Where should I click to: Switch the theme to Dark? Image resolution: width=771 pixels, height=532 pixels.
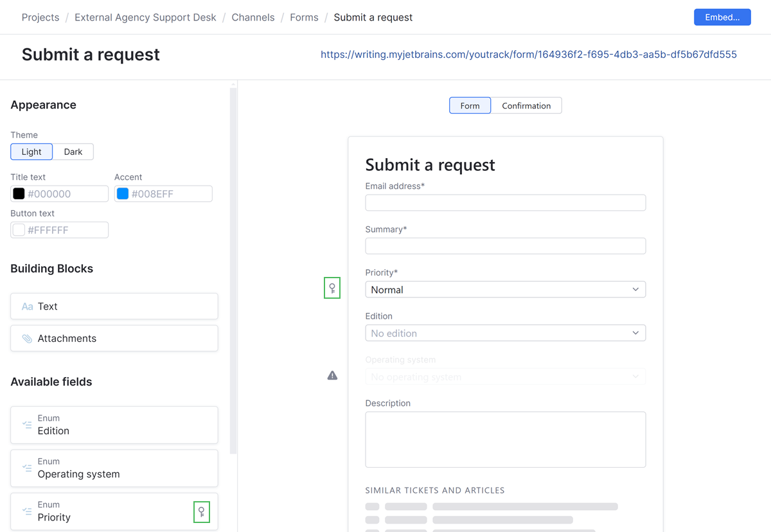coord(73,152)
